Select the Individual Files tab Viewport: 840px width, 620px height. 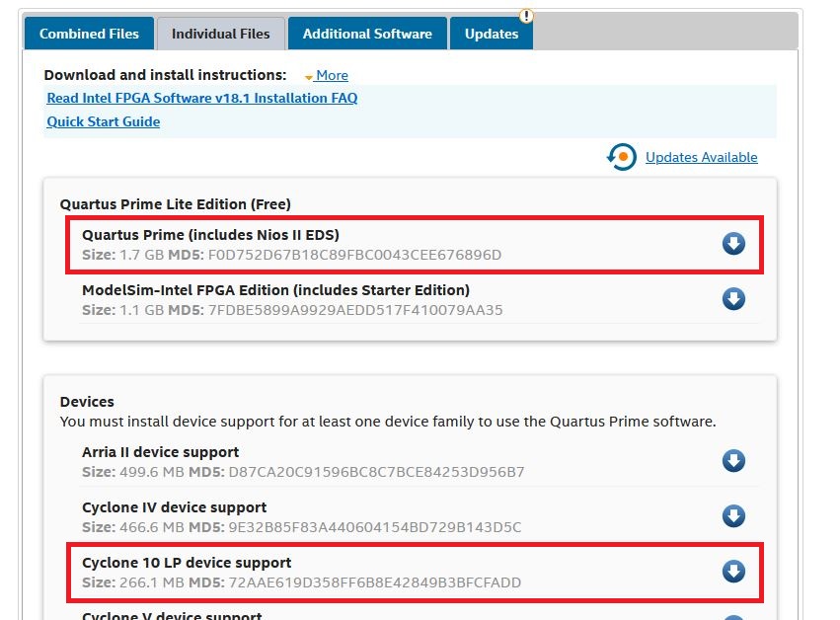[220, 34]
